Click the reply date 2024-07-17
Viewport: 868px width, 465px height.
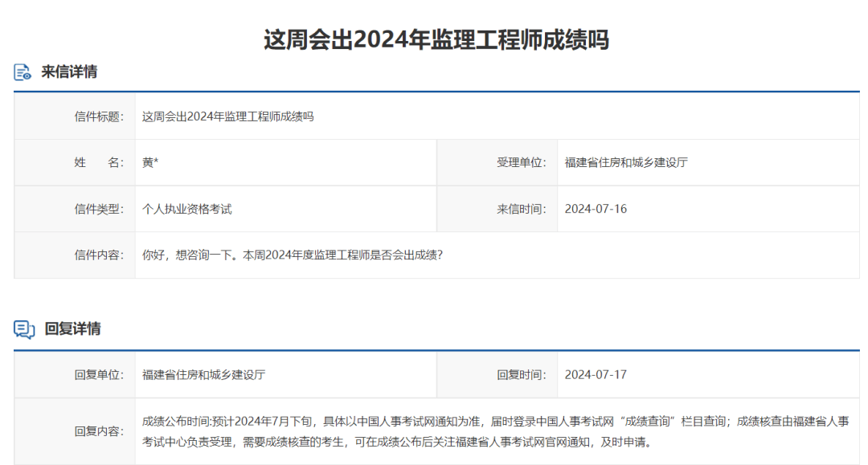coord(598,374)
